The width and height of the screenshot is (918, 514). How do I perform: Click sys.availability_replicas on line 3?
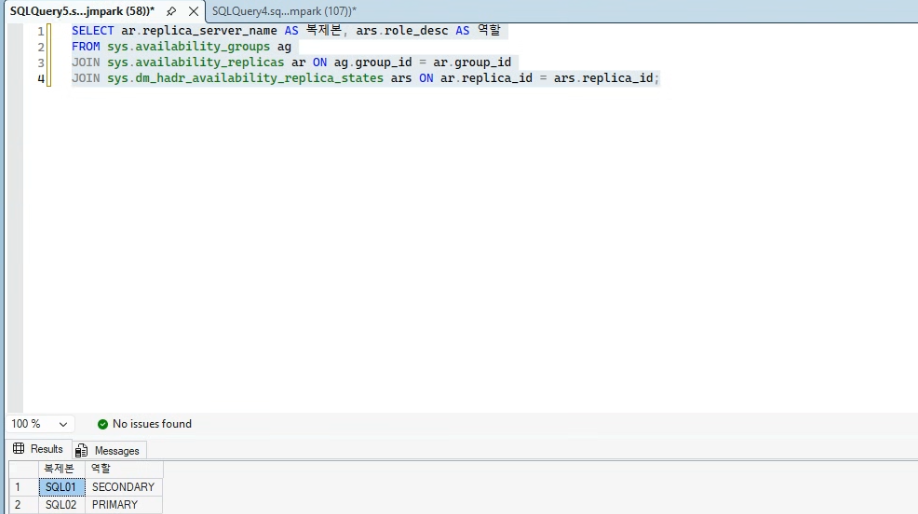click(195, 62)
